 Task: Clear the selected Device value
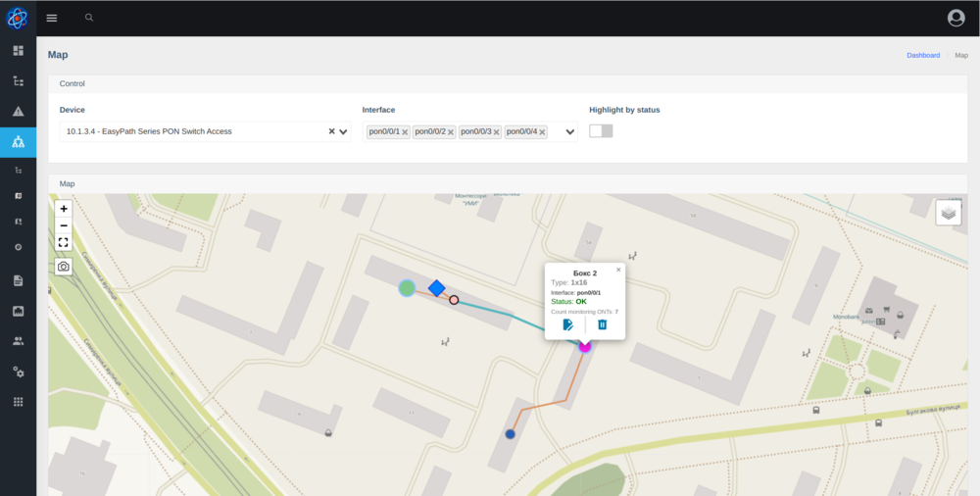coord(331,131)
